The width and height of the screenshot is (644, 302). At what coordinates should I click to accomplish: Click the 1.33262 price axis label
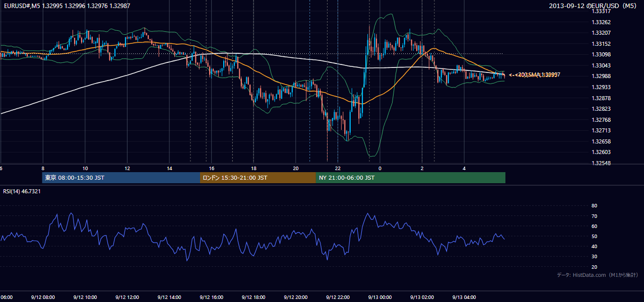[x=601, y=22]
